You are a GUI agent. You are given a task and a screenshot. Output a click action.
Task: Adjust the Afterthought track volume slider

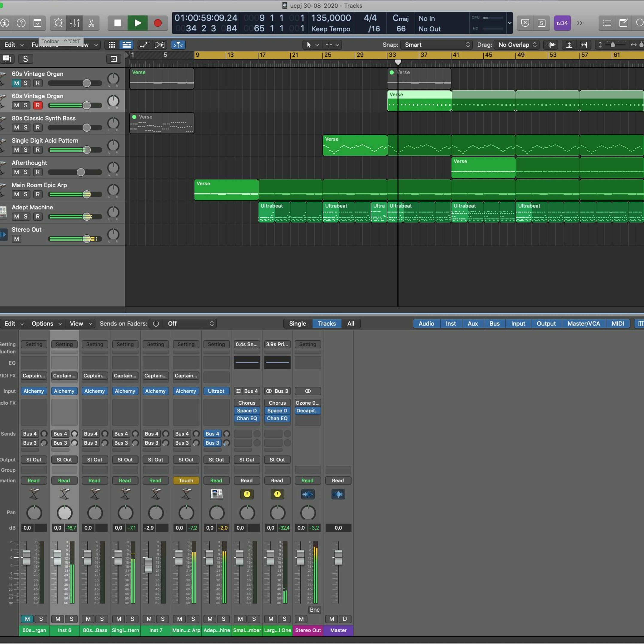pos(81,172)
